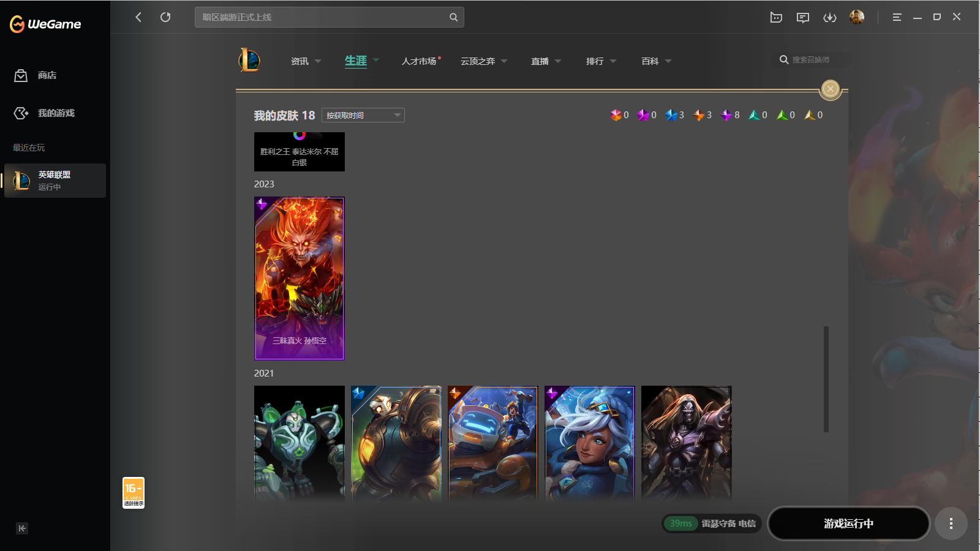Open the 胜利之王 泰达米尔 skin card
This screenshot has height=551, width=980.
pyautogui.click(x=300, y=152)
